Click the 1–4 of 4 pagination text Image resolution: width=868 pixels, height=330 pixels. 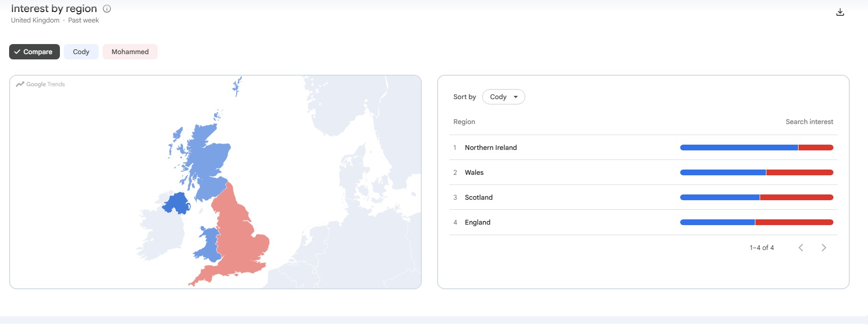(x=762, y=248)
